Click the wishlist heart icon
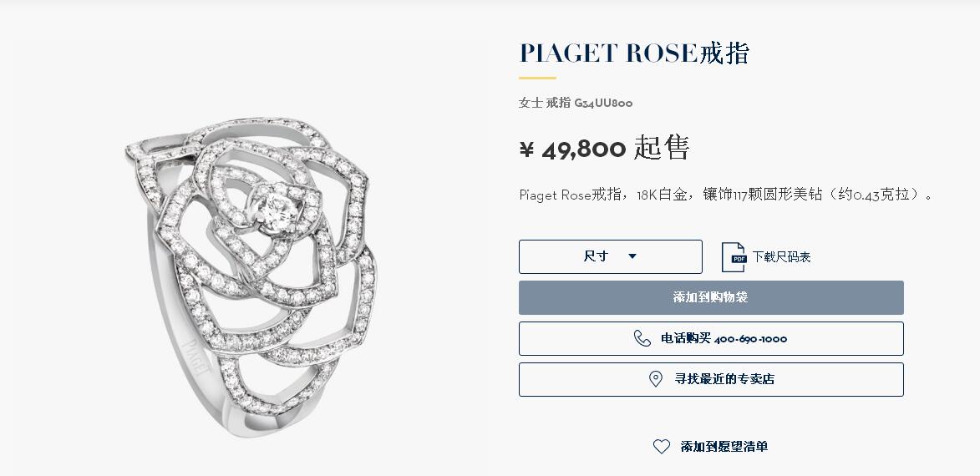980x476 pixels. click(661, 446)
